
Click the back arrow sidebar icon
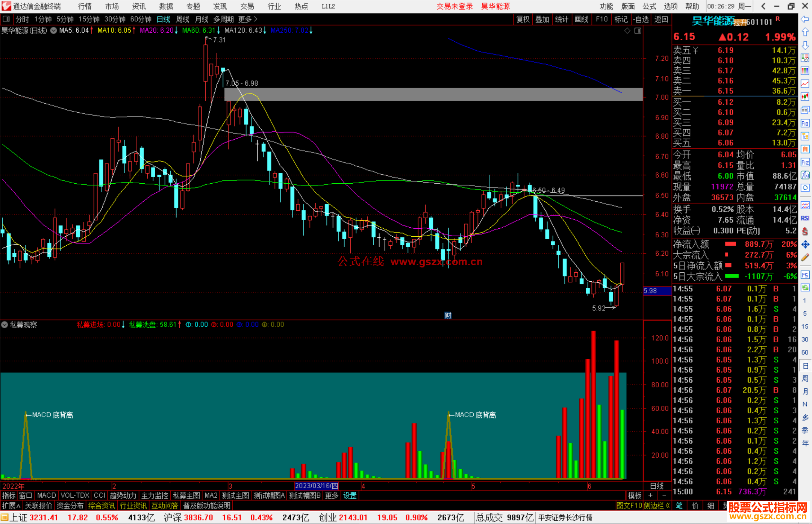coord(805,19)
